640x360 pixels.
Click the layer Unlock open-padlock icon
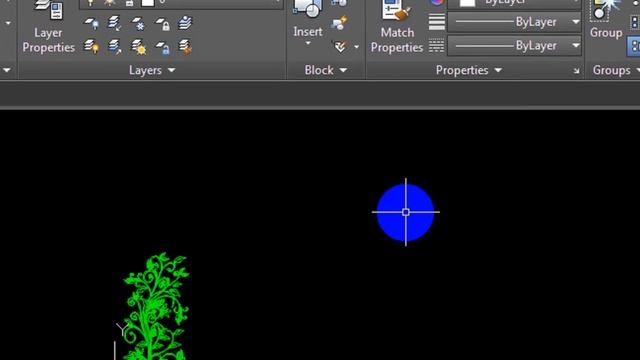[x=162, y=47]
